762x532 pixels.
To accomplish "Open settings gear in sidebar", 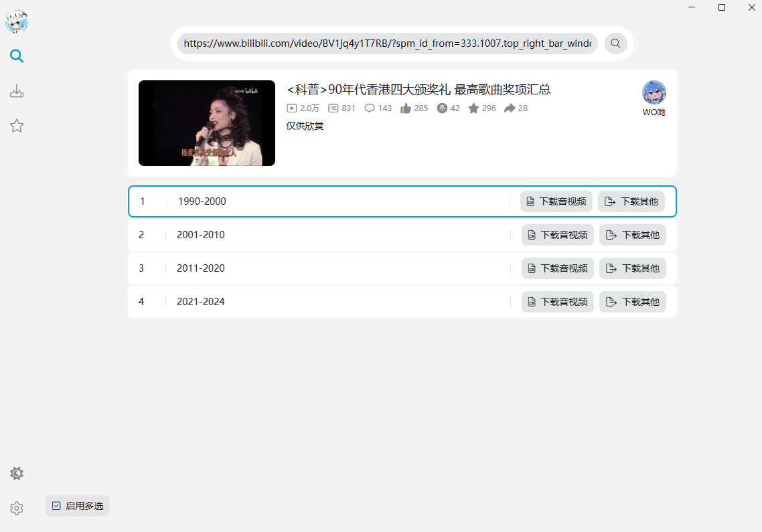I will tap(17, 508).
